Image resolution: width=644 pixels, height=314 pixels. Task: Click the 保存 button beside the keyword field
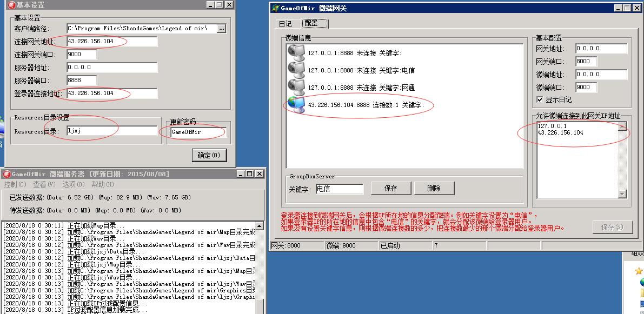tap(390, 189)
